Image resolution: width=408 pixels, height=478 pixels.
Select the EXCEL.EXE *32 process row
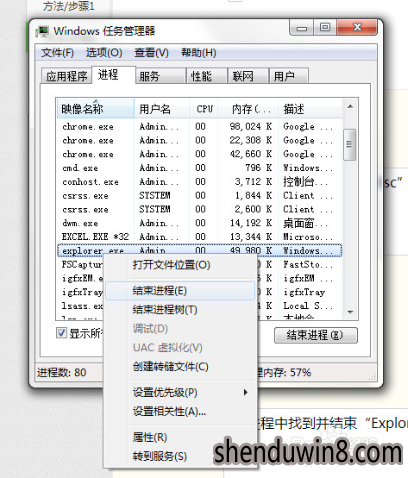pos(200,237)
